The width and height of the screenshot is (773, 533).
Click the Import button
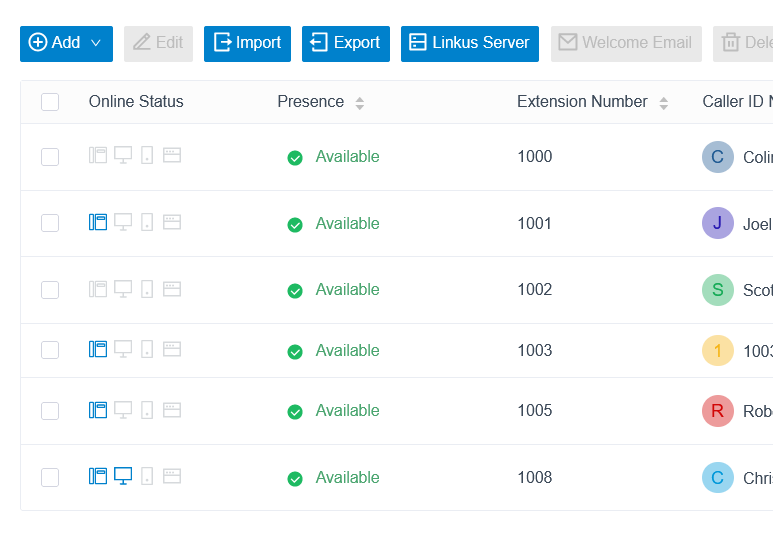247,44
